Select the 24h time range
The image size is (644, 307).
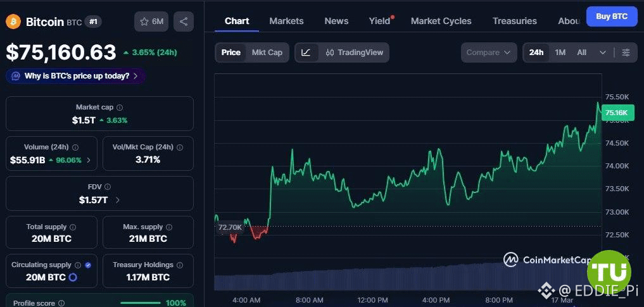(x=536, y=53)
